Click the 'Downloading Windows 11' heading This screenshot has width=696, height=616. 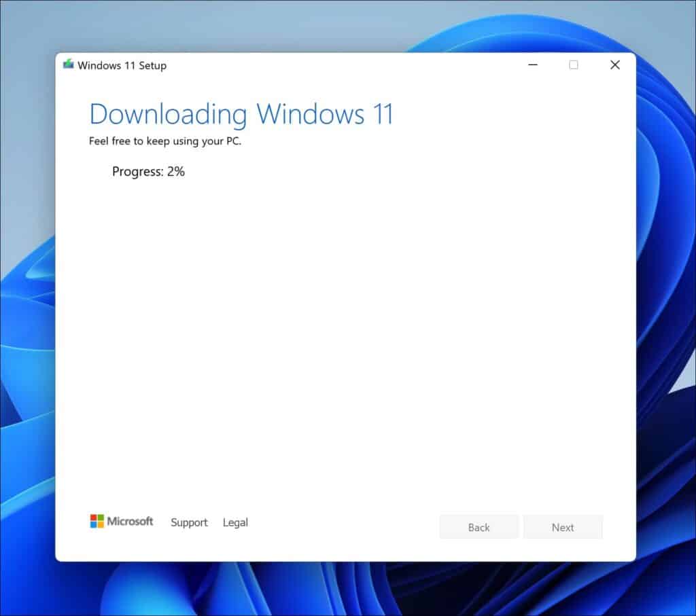click(x=241, y=114)
